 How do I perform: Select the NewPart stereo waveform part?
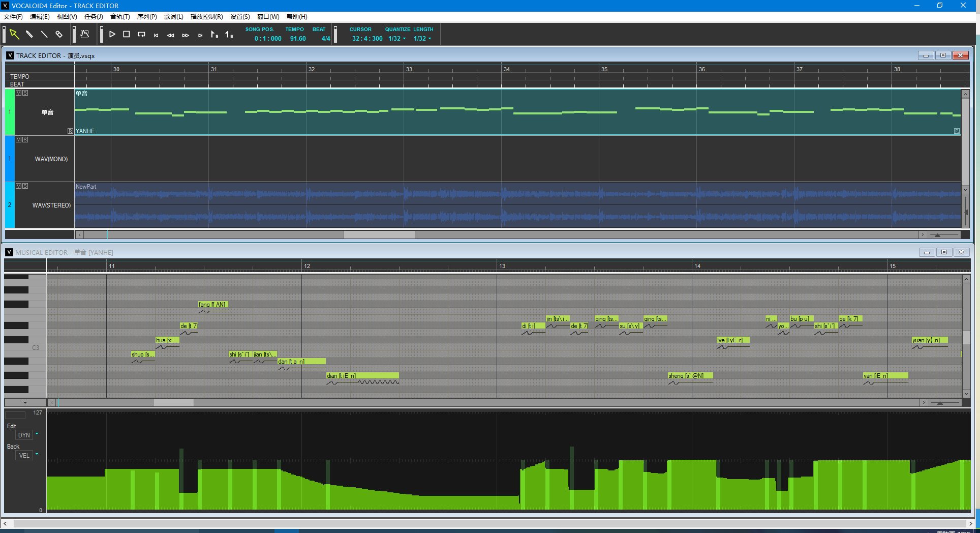coord(517,205)
